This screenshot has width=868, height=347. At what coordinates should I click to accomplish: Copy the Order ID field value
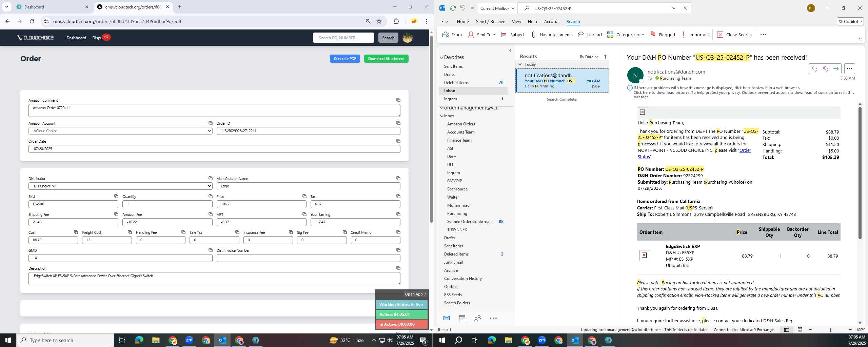pyautogui.click(x=398, y=123)
